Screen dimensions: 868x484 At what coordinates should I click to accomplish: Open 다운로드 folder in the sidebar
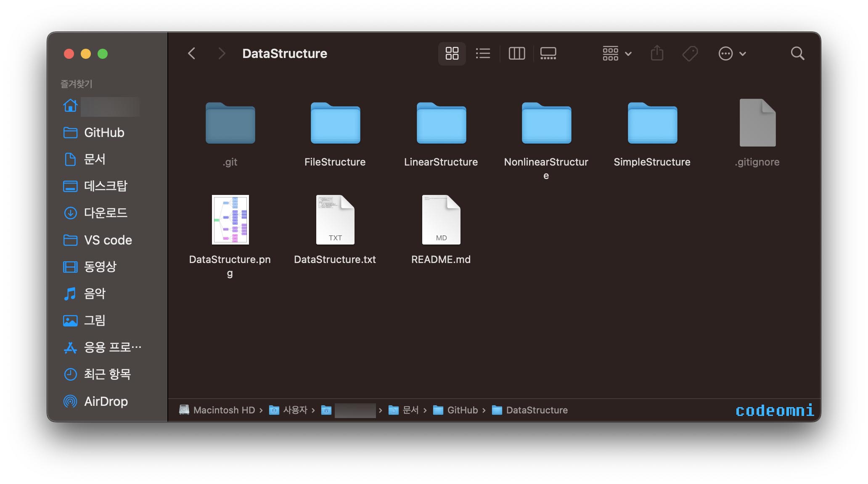pos(105,213)
